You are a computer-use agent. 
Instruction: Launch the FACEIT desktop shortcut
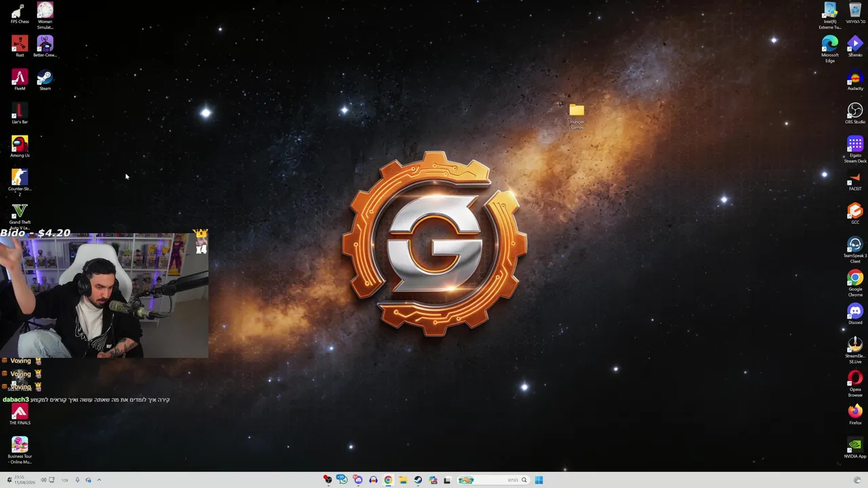click(855, 180)
